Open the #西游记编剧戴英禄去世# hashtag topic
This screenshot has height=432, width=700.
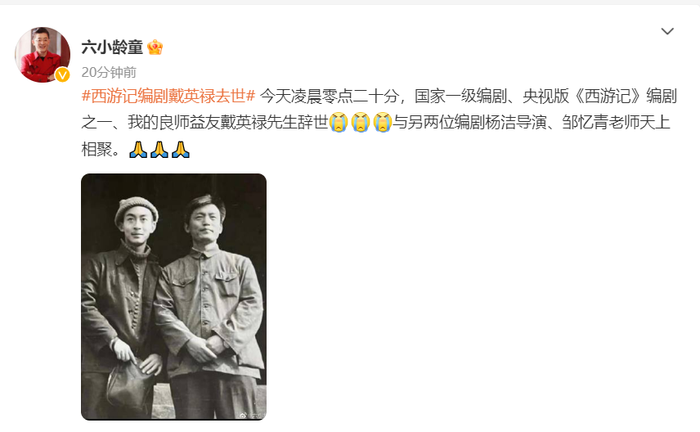pyautogui.click(x=168, y=96)
